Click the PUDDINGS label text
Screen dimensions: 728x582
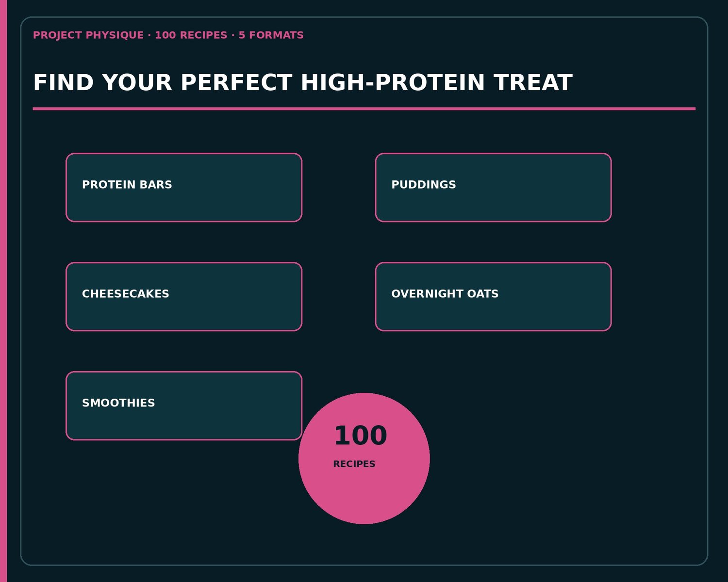[x=424, y=185]
